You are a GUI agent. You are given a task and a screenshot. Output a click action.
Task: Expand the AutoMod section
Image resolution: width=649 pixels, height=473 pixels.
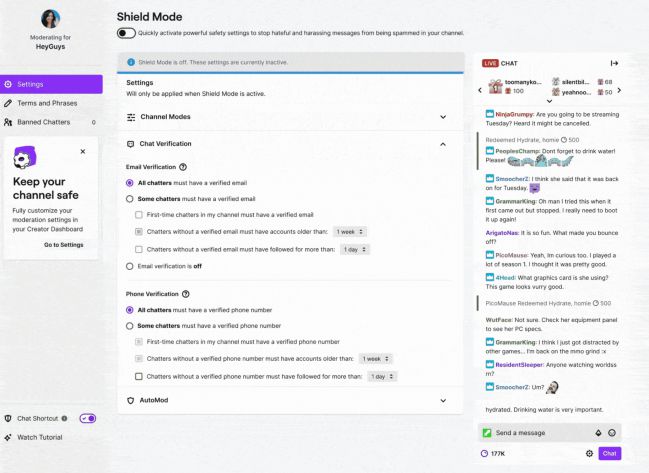pyautogui.click(x=291, y=401)
